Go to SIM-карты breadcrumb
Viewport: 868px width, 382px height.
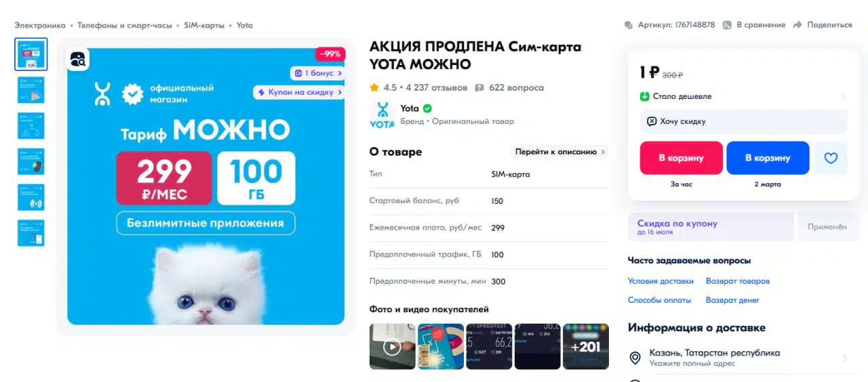pos(203,25)
